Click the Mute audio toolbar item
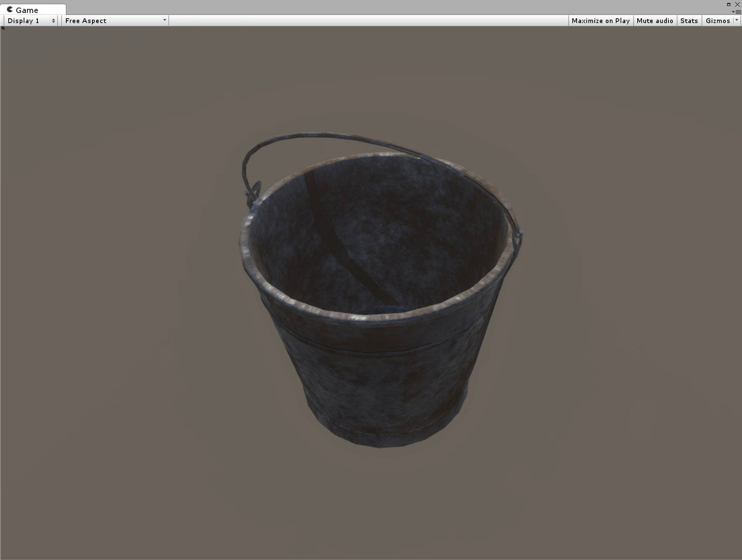The width and height of the screenshot is (742, 560). 655,21
